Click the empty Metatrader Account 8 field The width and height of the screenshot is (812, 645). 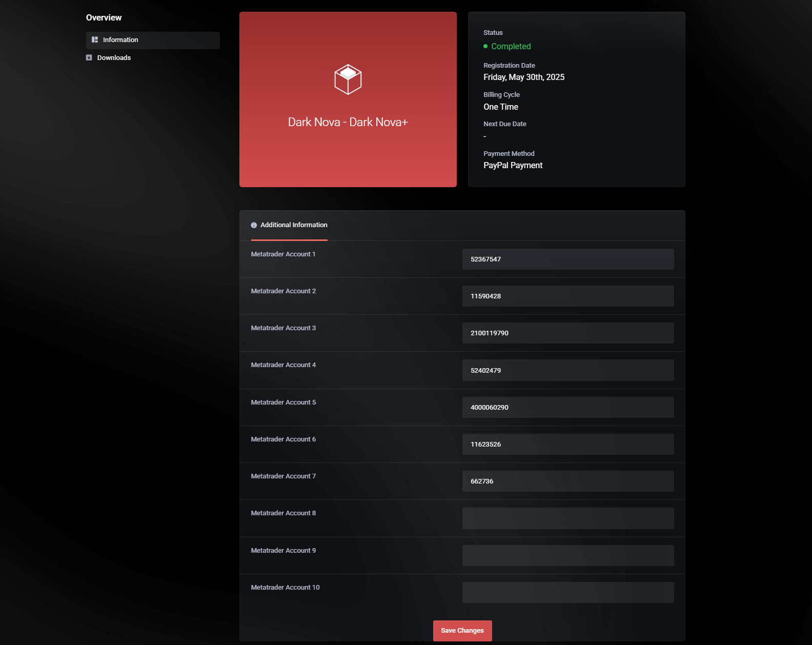click(x=567, y=518)
